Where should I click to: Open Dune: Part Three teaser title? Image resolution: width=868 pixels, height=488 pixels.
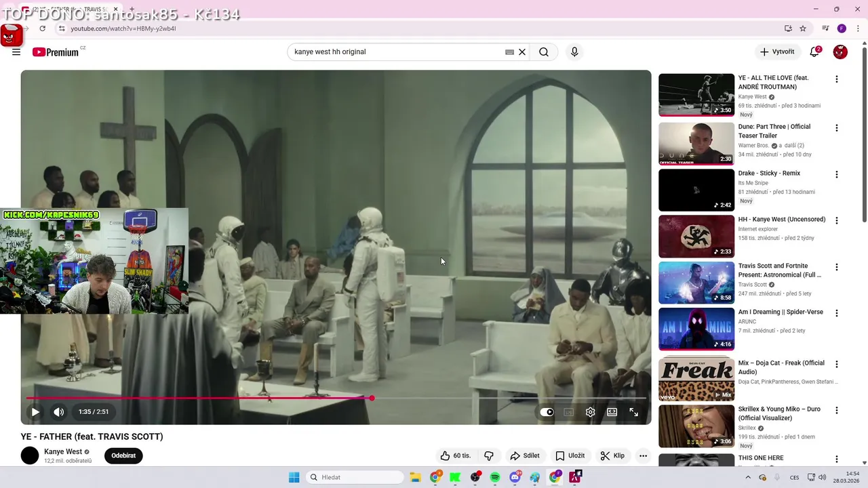point(774,131)
